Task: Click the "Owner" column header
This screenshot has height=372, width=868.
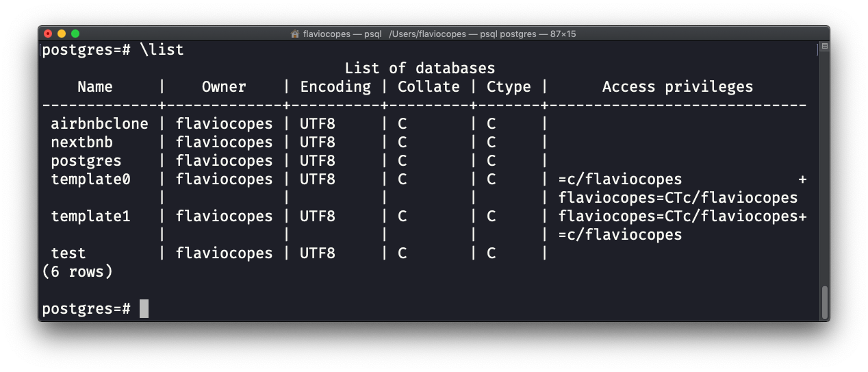Action: pos(224,87)
